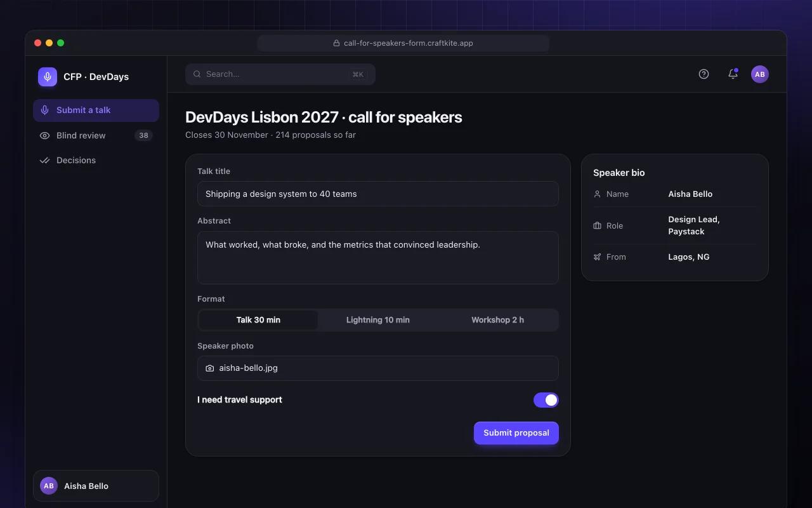Image resolution: width=812 pixels, height=508 pixels.
Task: Open the help question-mark icon
Action: click(x=704, y=74)
